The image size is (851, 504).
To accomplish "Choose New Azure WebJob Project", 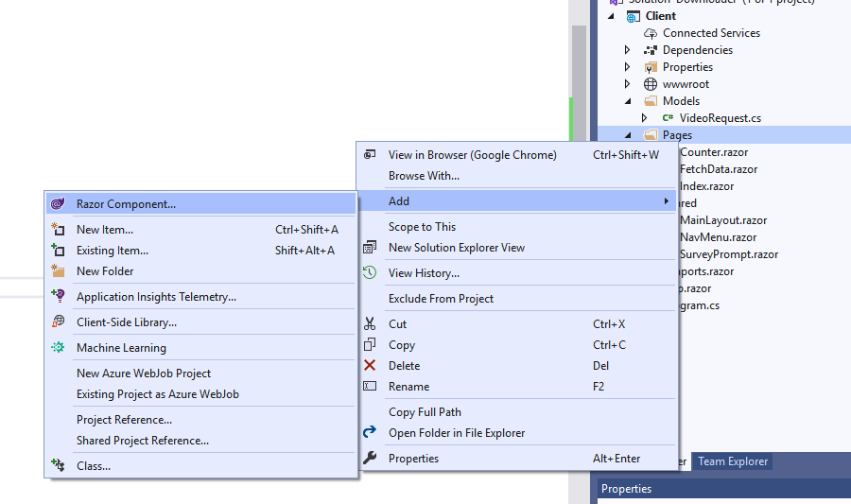I will [200, 373].
